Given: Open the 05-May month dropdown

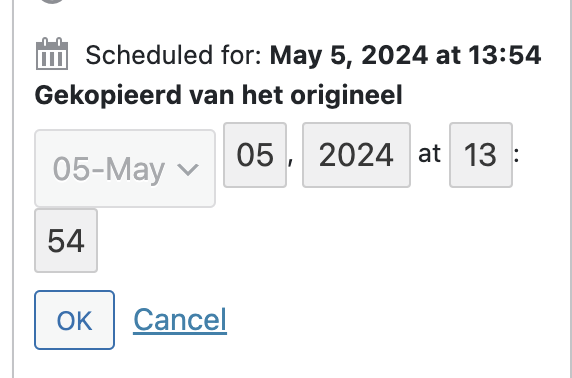Looking at the screenshot, I should click(x=125, y=168).
